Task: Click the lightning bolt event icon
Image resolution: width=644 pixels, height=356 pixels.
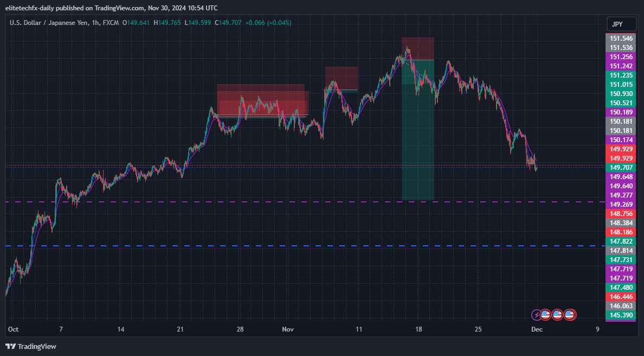Action: pos(536,315)
